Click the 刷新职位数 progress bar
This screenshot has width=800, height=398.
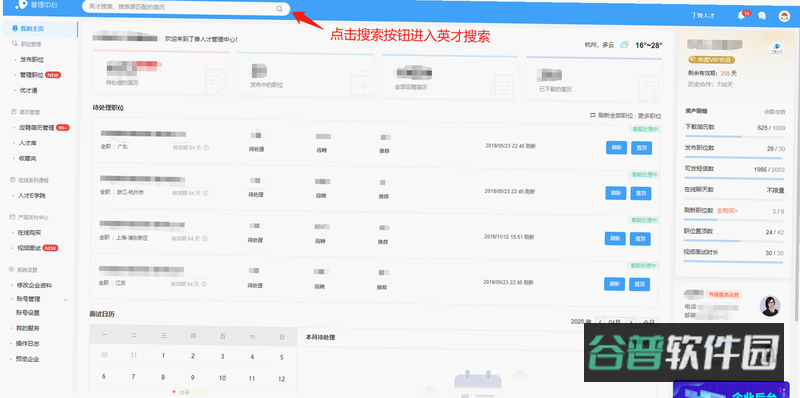[734, 220]
